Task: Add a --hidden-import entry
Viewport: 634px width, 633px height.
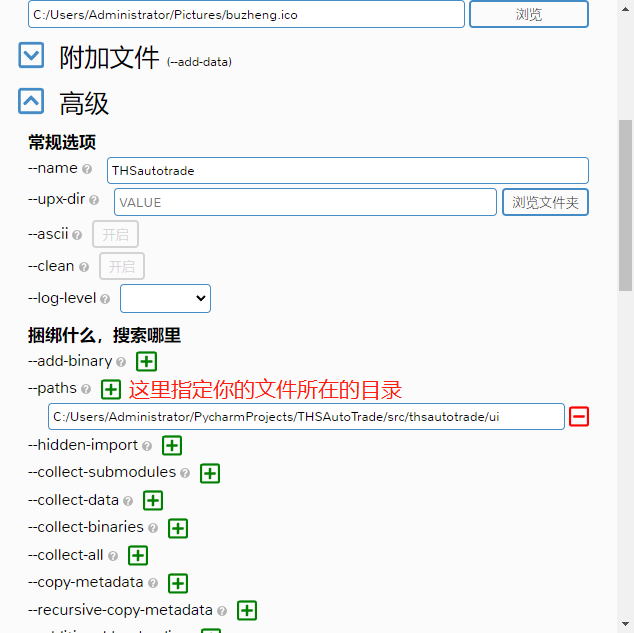Action: 172,445
